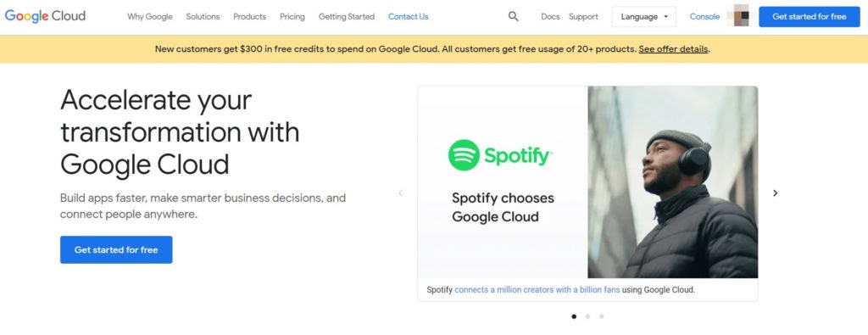This screenshot has width=868, height=335.
Task: Select the second carousel dot
Action: click(587, 316)
